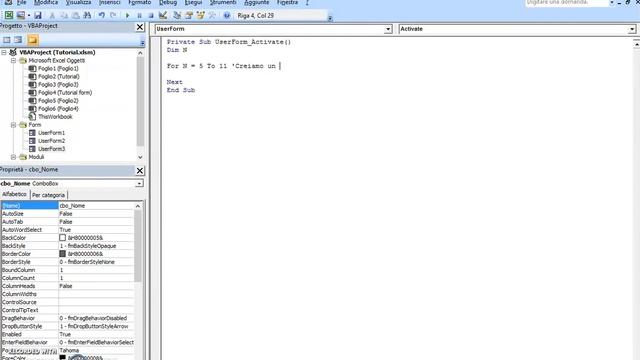Screen dimensions: 640x360
Task: Click the Break (pause) icon
Action: (x=139, y=16)
